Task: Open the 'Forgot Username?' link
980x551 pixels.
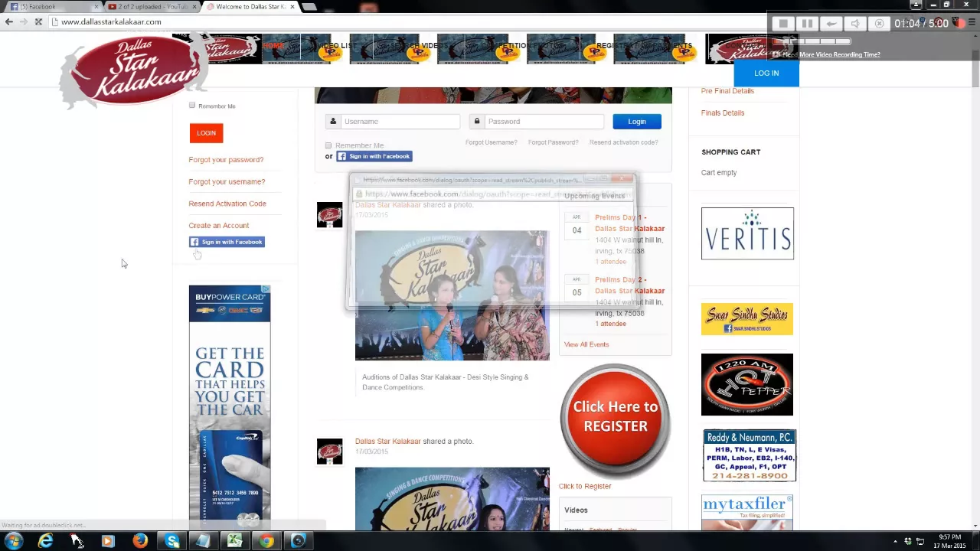Action: [x=491, y=142]
